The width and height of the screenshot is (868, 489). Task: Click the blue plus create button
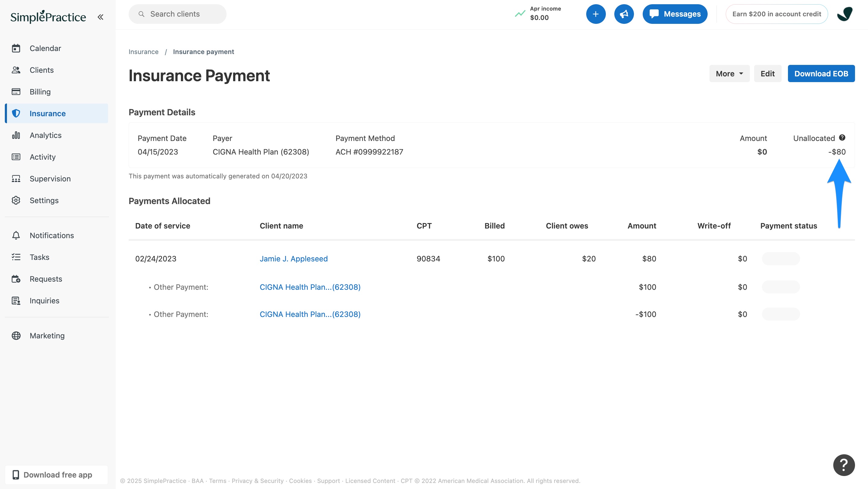pos(596,14)
